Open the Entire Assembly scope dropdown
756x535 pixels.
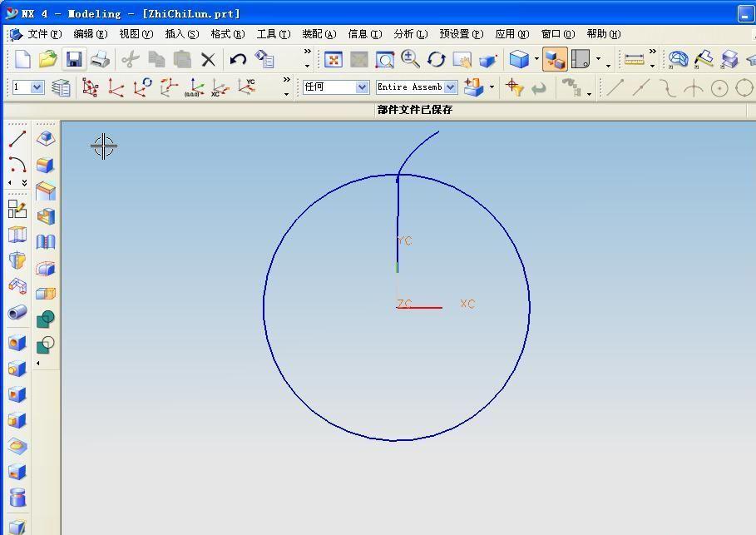[450, 87]
